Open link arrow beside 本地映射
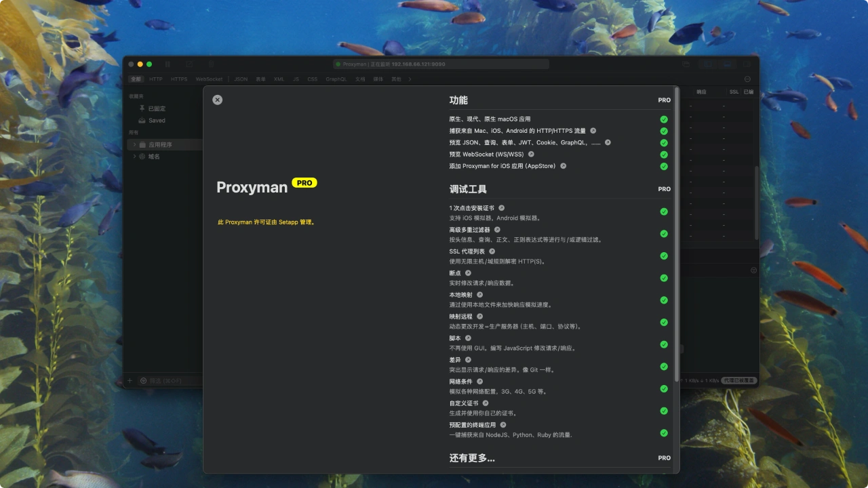 click(x=480, y=295)
